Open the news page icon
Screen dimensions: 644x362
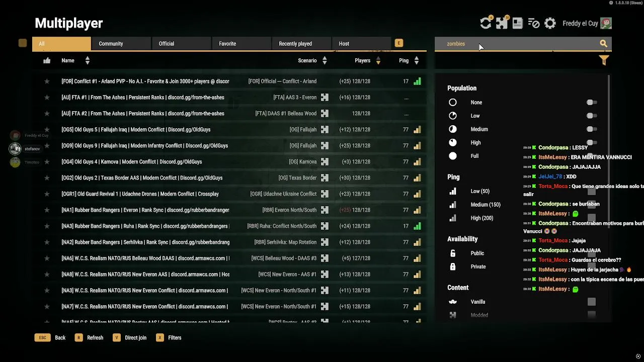pos(517,23)
